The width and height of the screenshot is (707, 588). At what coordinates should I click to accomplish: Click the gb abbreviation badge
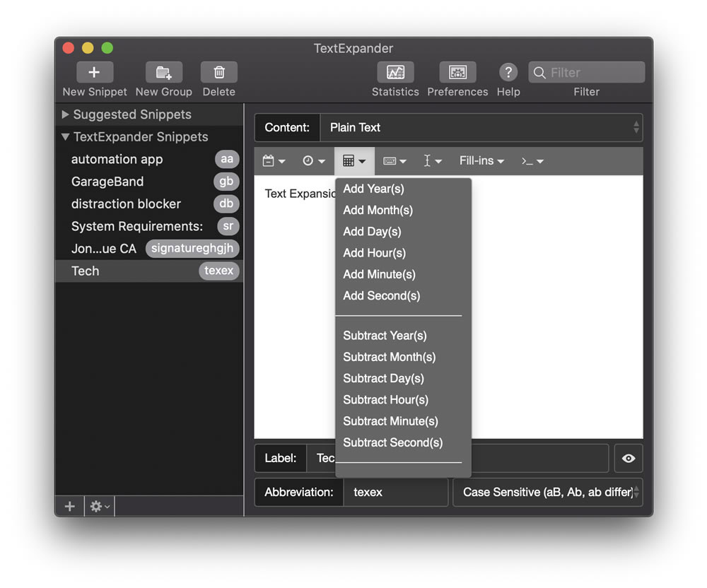[226, 182]
